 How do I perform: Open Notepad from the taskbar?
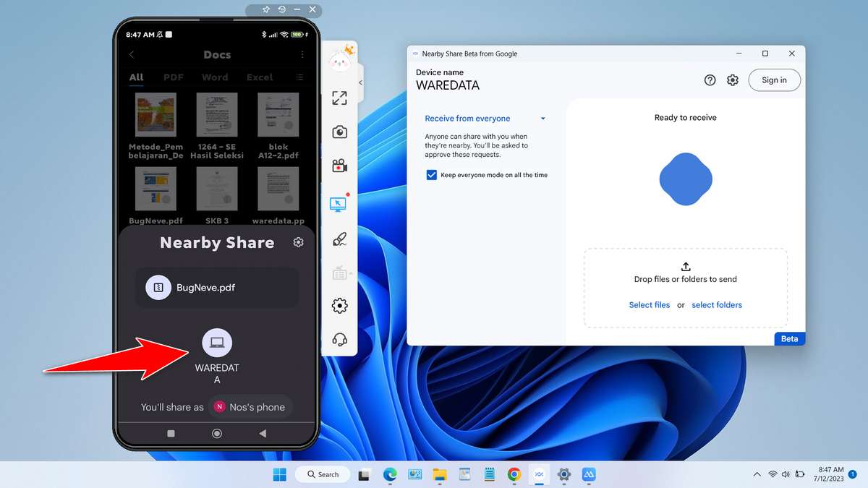(490, 474)
